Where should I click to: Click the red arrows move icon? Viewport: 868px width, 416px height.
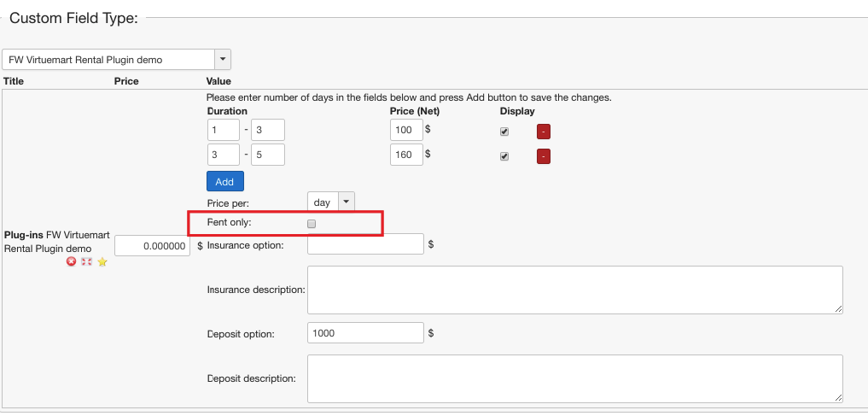click(86, 262)
